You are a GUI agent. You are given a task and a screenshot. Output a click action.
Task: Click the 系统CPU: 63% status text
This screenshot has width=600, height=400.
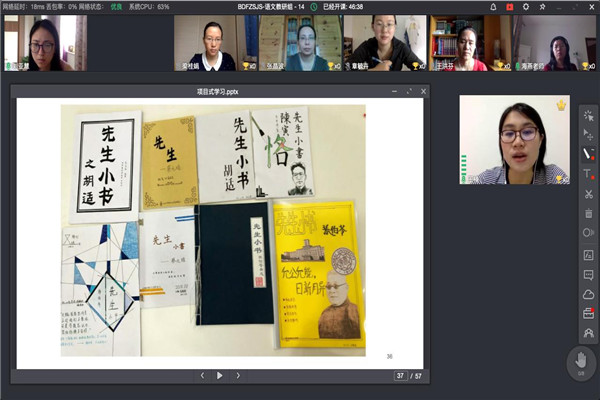[149, 7]
